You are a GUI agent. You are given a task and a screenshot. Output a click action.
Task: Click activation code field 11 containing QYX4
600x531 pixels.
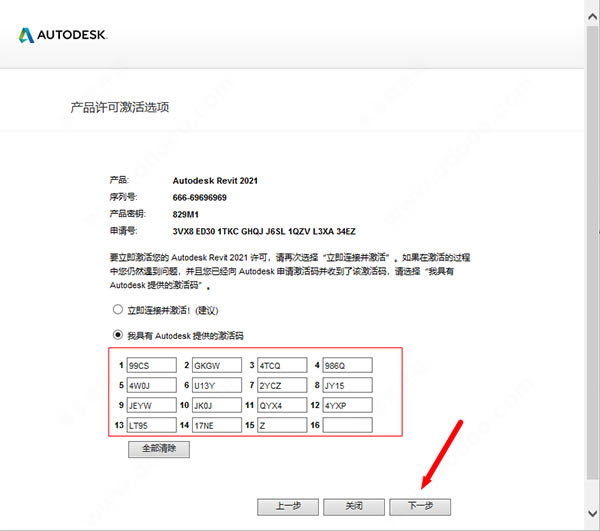[282, 405]
